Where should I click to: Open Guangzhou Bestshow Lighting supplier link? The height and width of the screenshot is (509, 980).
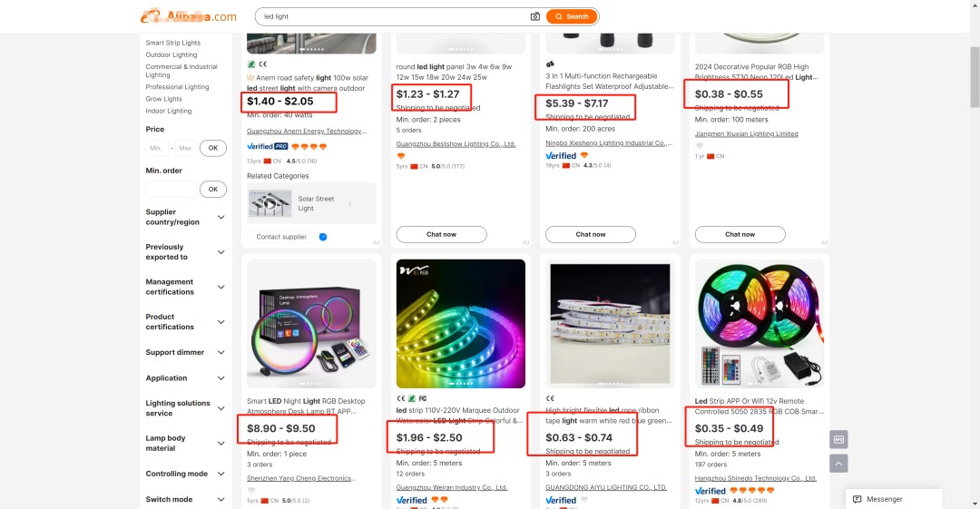tap(456, 143)
